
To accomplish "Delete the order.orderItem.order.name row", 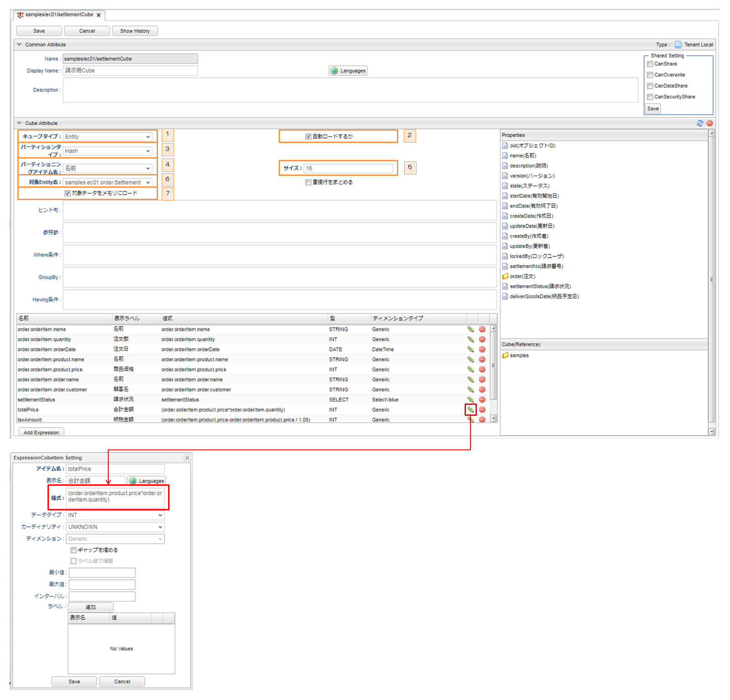I will (482, 379).
